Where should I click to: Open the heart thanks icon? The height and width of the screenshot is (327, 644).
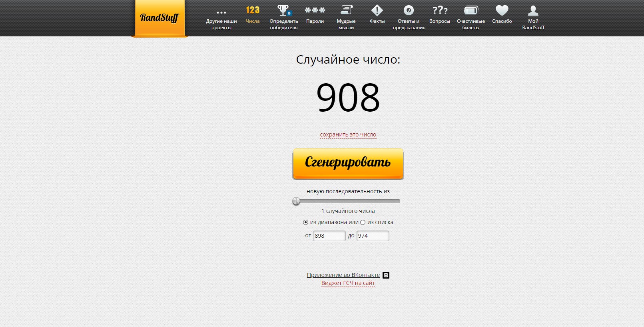pos(502,10)
